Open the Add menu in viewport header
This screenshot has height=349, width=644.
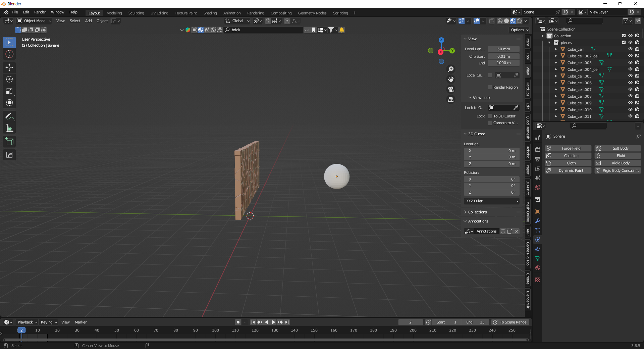pos(88,21)
